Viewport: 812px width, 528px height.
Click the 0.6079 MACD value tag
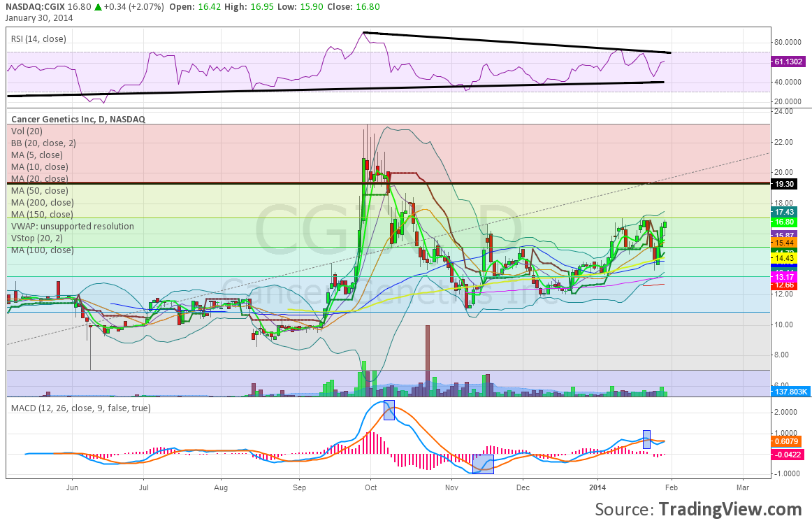click(785, 441)
